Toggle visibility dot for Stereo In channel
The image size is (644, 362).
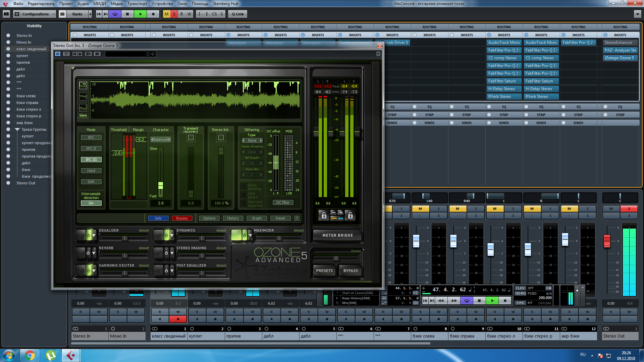pos(8,36)
